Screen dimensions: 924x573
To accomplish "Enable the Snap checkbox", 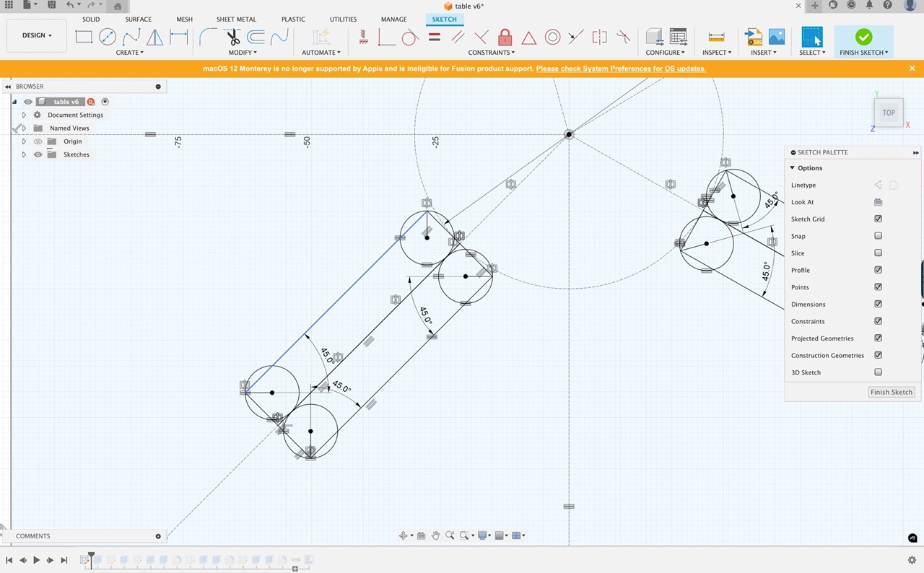I will (x=878, y=236).
